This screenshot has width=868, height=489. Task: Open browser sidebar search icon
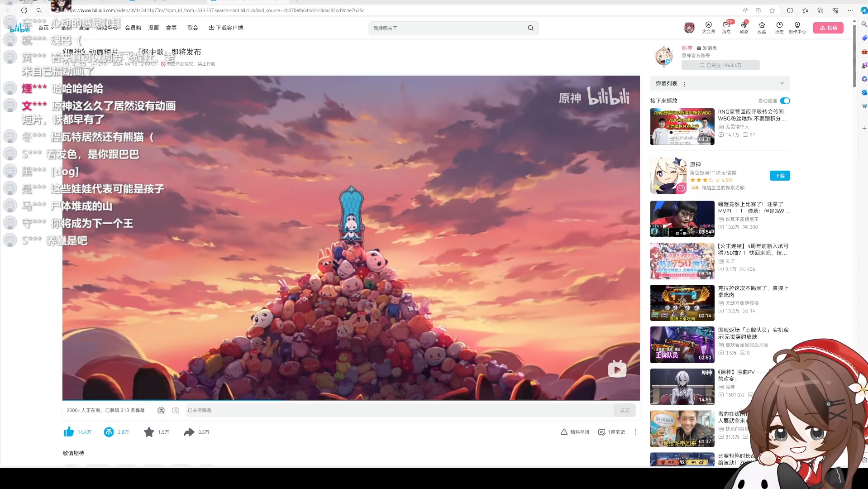tap(864, 24)
